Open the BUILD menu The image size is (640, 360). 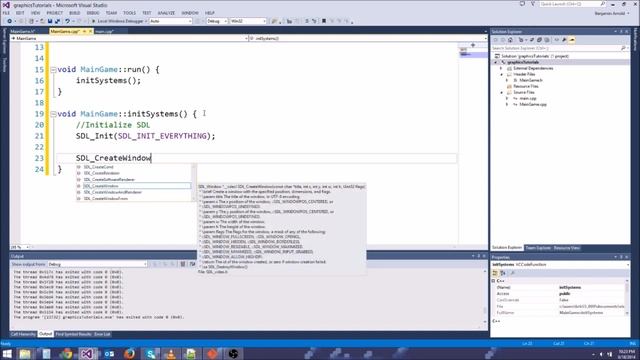point(75,13)
